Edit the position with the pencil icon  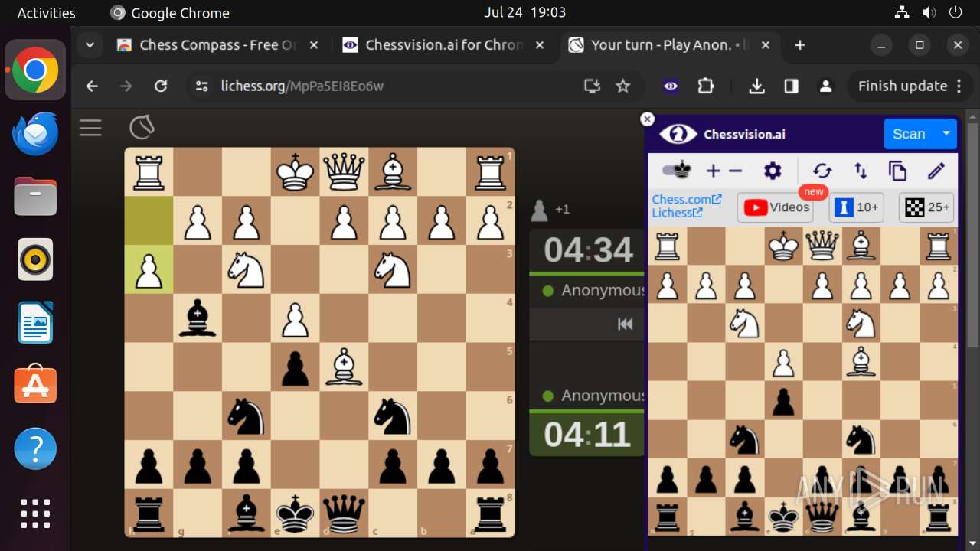point(936,171)
